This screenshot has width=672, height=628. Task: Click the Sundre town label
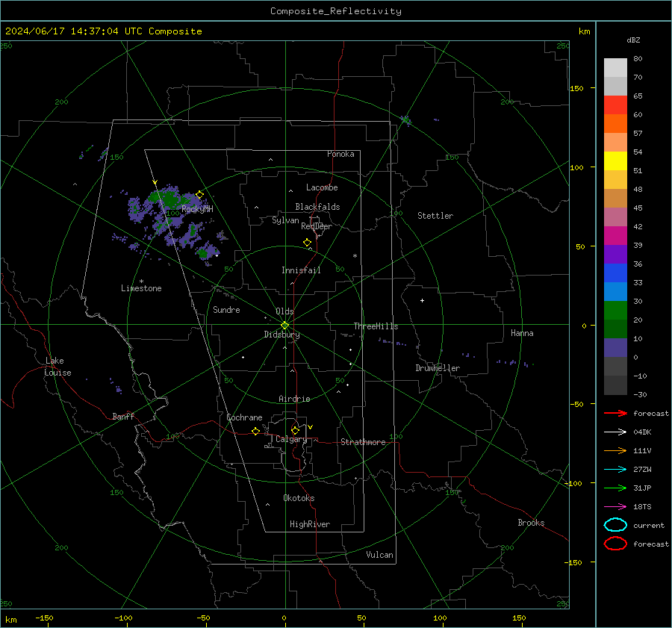click(226, 309)
